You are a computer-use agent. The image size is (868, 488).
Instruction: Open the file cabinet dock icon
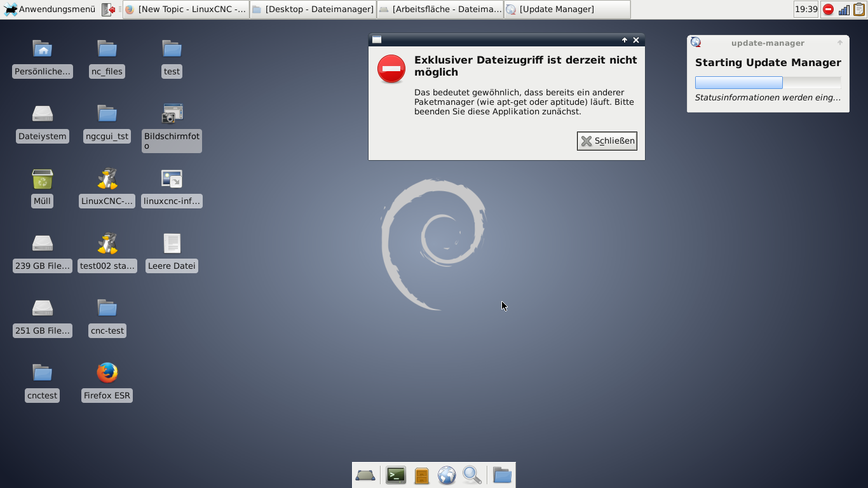pyautogui.click(x=422, y=475)
